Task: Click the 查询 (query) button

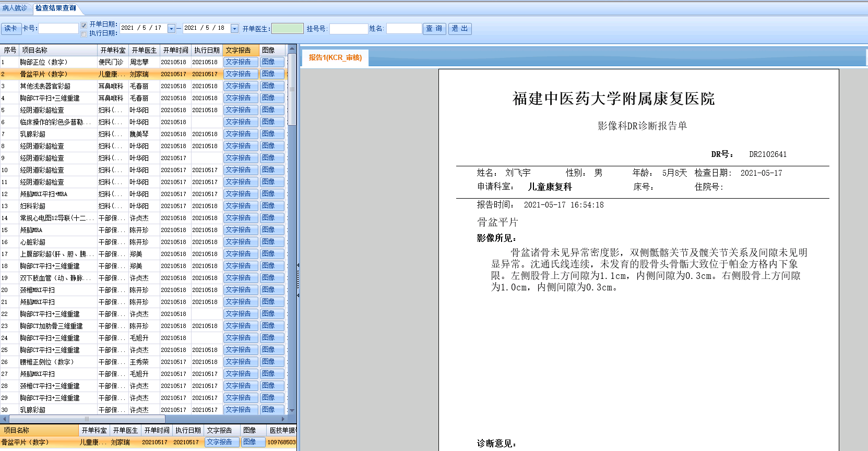Action: pyautogui.click(x=434, y=29)
